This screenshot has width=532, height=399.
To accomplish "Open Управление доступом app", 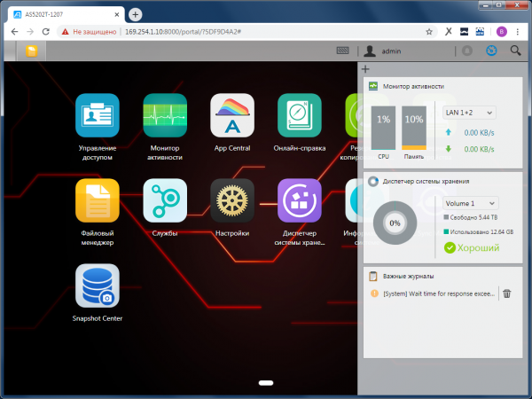I will pyautogui.click(x=97, y=114).
